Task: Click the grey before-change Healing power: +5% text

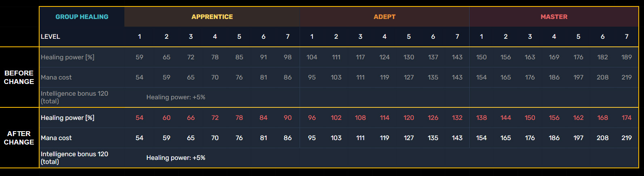Action: (x=176, y=97)
